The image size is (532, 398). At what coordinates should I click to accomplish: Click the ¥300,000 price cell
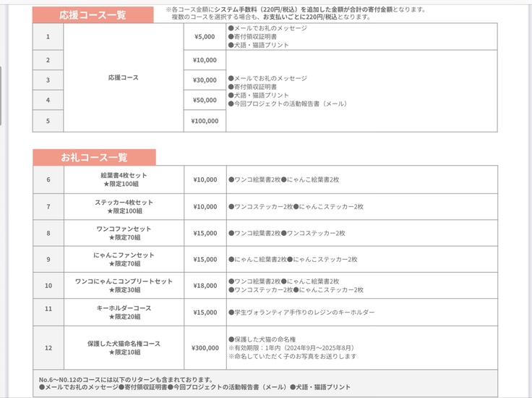205,348
